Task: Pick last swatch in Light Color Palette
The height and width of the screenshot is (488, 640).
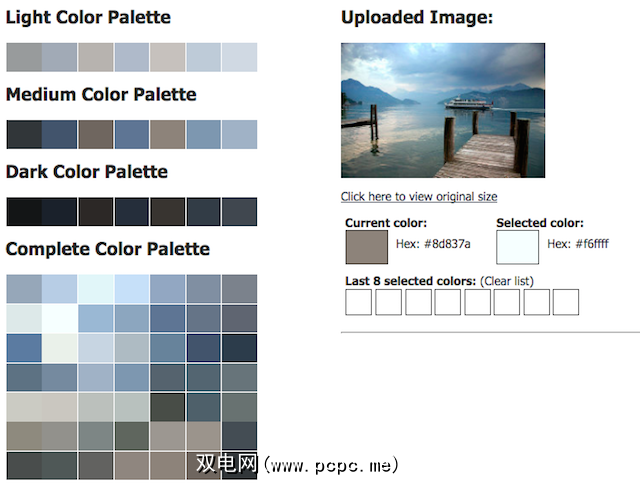Action: click(239, 57)
